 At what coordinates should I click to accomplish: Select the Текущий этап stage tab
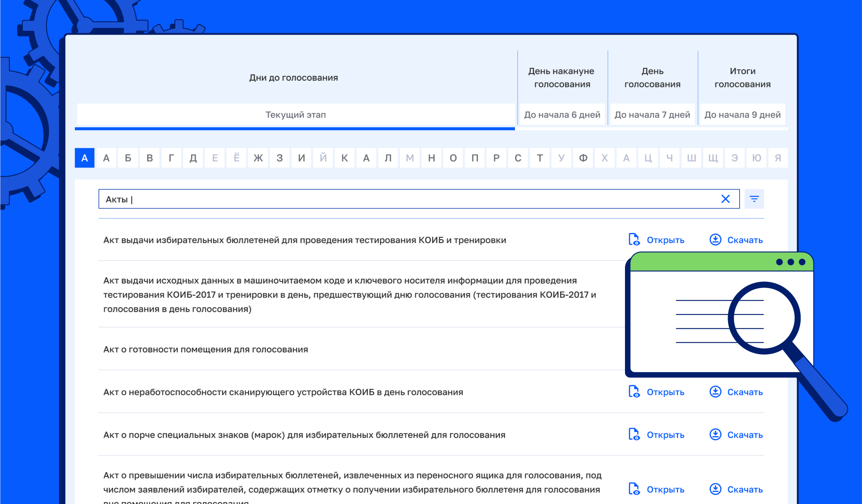coord(295,115)
